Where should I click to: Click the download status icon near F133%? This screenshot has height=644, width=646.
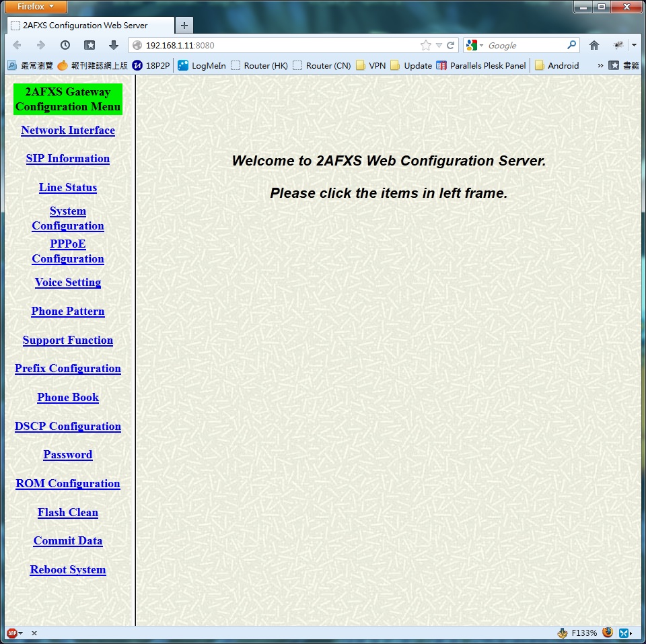click(x=562, y=633)
